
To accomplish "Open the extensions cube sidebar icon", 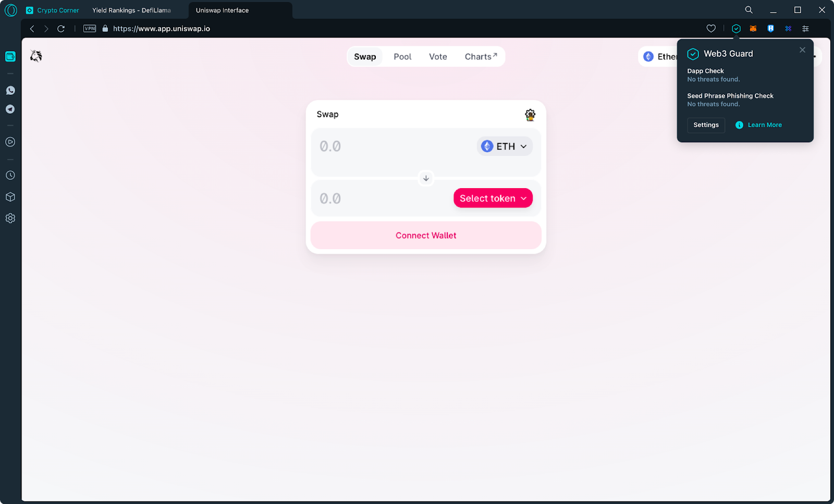I will pyautogui.click(x=10, y=197).
